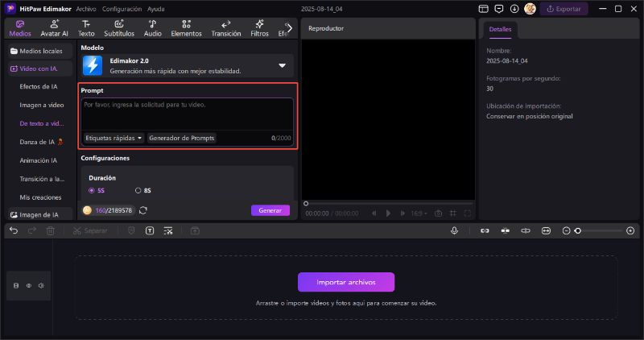
Task: Open the Medios tab
Action: [19, 29]
